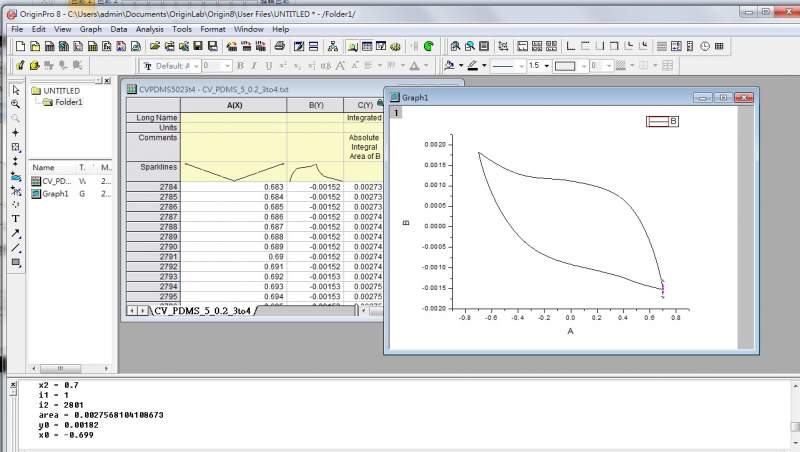
Task: Switch to the CV_PDMS_5_0.2_3to4 sheet tab
Action: click(x=204, y=311)
